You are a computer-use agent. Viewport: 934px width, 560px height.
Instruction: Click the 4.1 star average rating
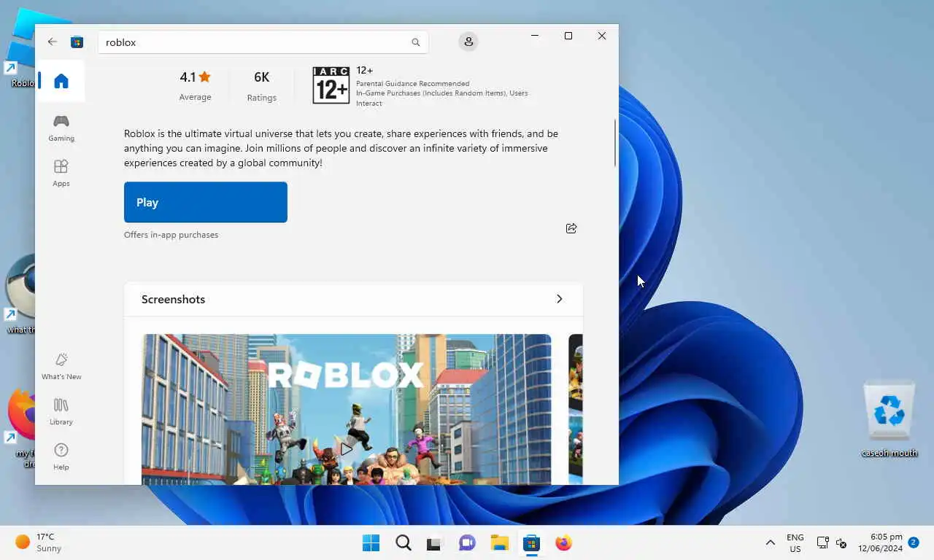coord(195,85)
